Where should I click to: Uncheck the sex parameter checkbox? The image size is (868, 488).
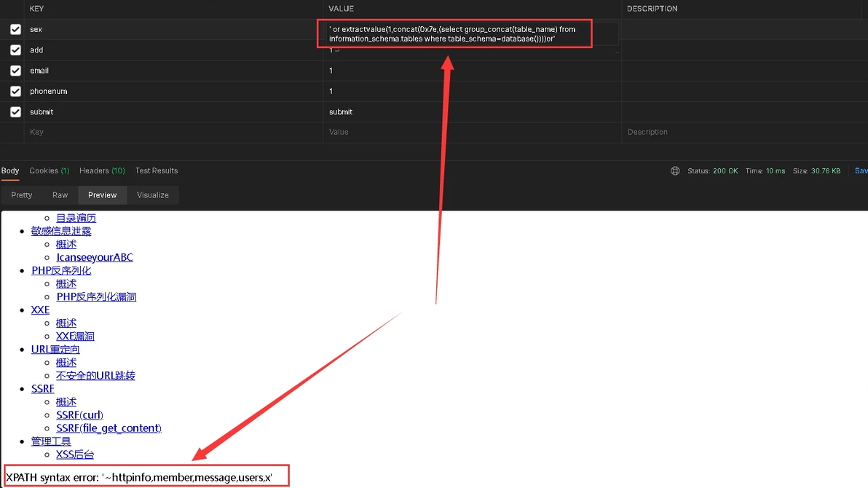(x=15, y=29)
